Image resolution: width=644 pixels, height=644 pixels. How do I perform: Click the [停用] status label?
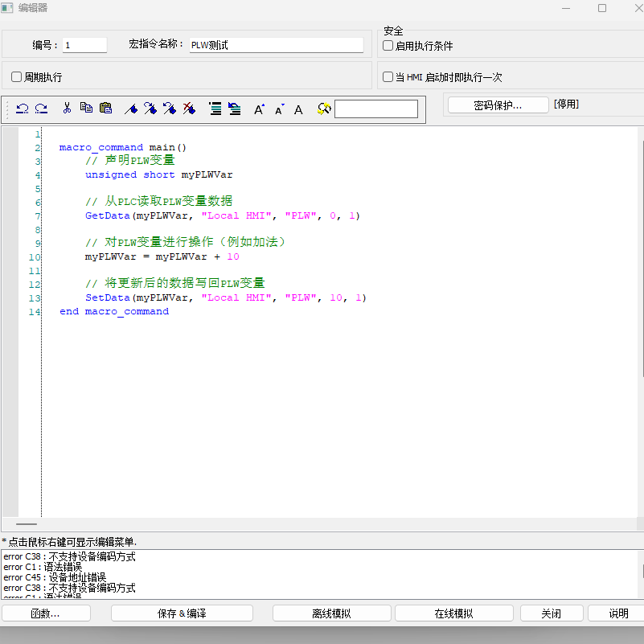coord(566,105)
